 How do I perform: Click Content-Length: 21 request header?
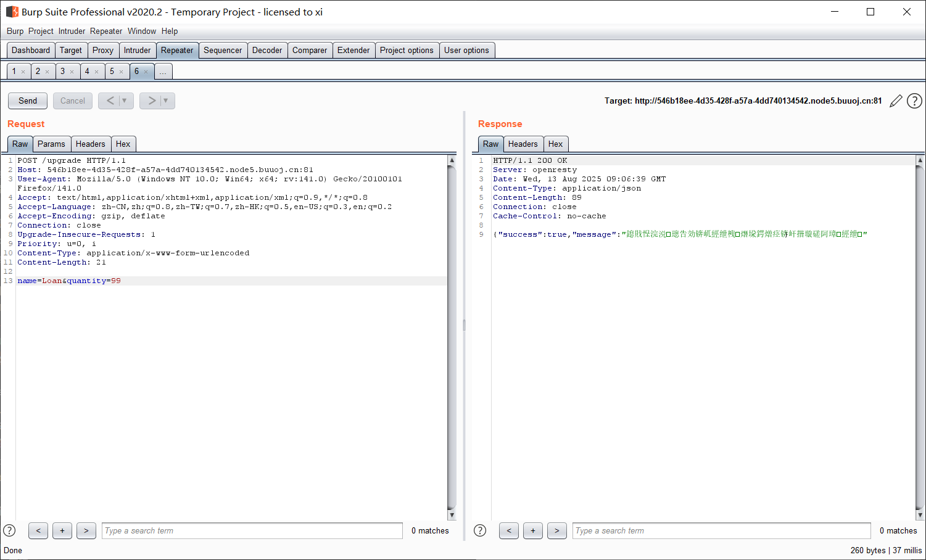click(x=62, y=262)
